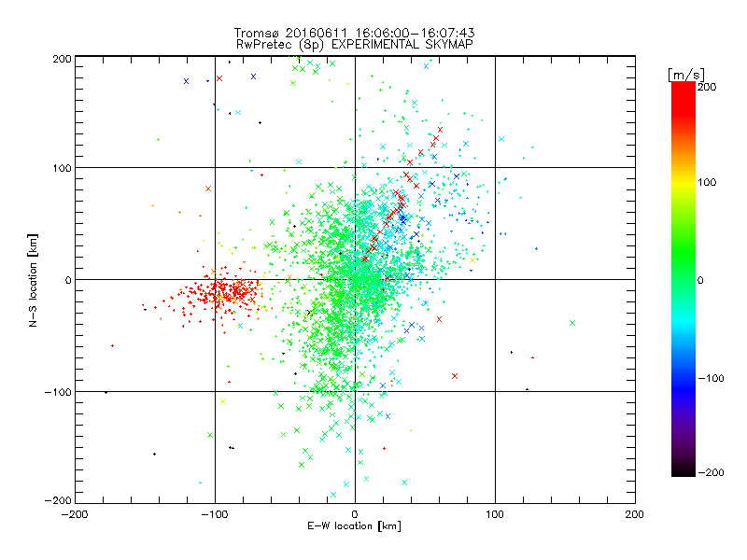Click the x-axis tick label '200'
747x560 pixels.
coord(635,514)
